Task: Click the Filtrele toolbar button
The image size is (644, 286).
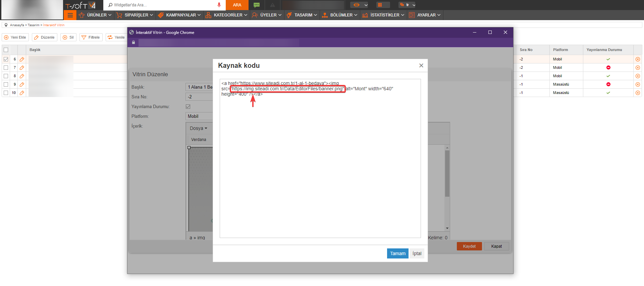Action: coord(91,37)
